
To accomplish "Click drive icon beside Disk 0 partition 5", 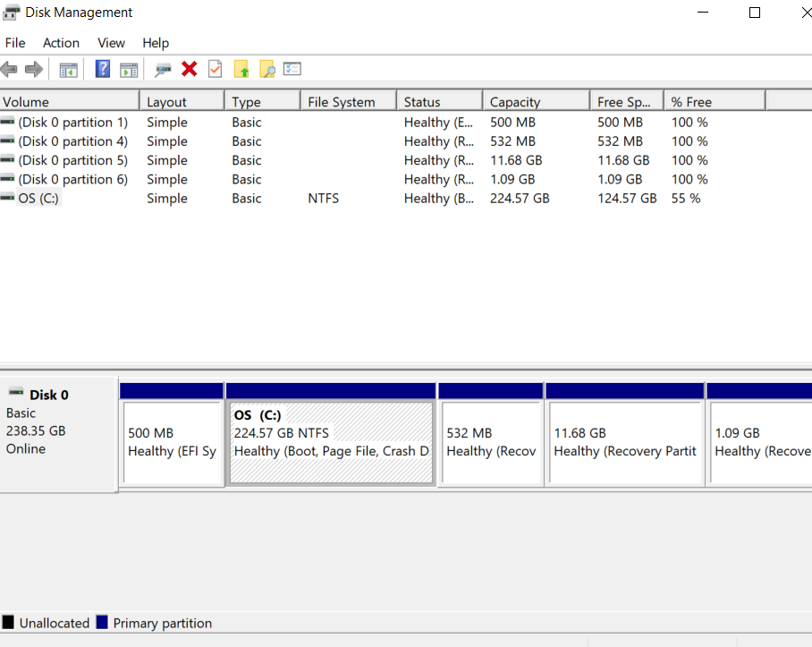I will [x=7, y=160].
